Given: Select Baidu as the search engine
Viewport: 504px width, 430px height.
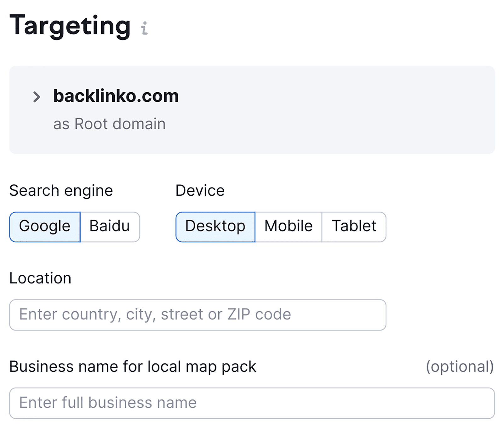Looking at the screenshot, I should click(109, 226).
